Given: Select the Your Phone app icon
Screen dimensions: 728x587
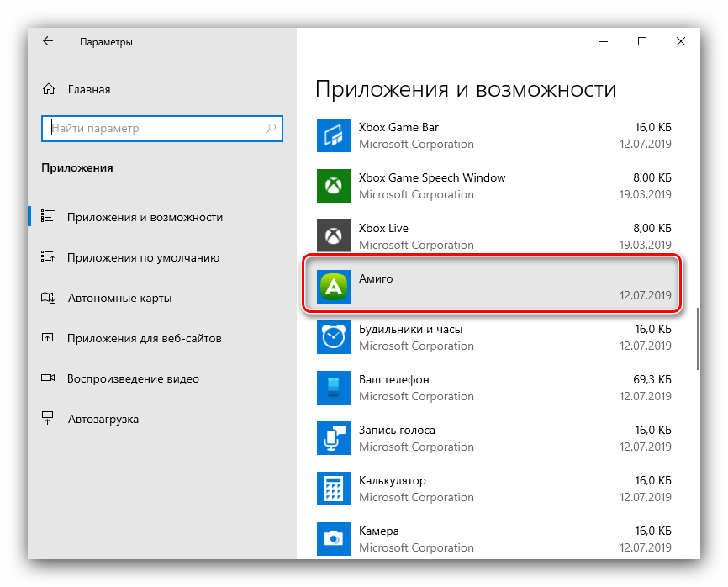Looking at the screenshot, I should [332, 388].
